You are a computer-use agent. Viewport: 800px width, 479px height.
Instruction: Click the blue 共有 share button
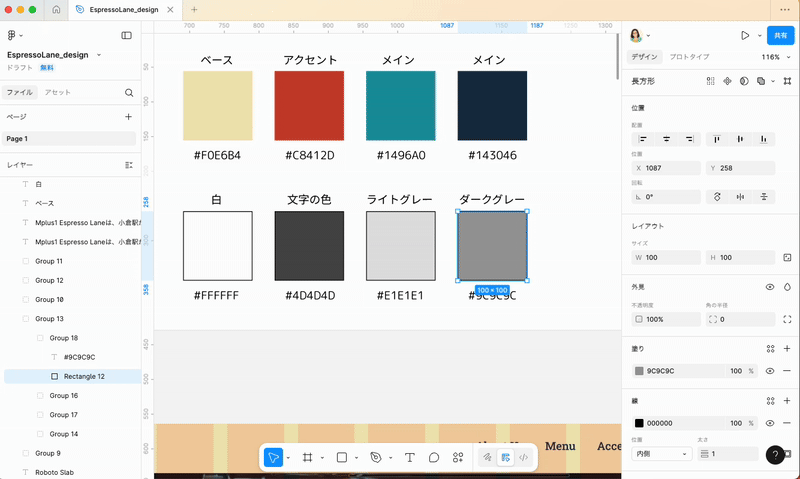click(x=780, y=35)
